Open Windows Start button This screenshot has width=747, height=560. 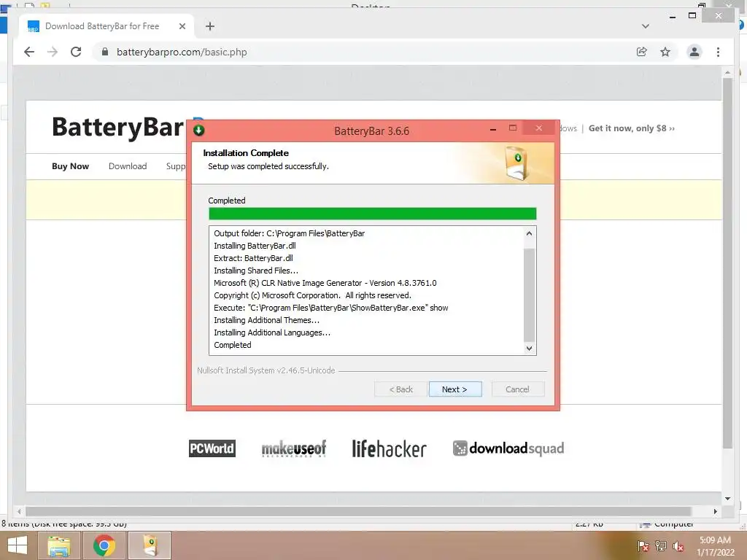pyautogui.click(x=18, y=545)
